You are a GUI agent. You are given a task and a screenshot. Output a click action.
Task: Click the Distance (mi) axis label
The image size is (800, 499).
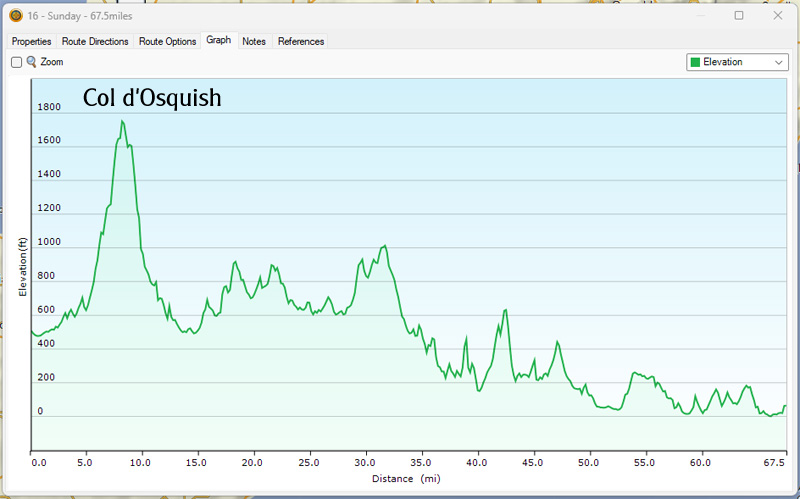pyautogui.click(x=406, y=479)
